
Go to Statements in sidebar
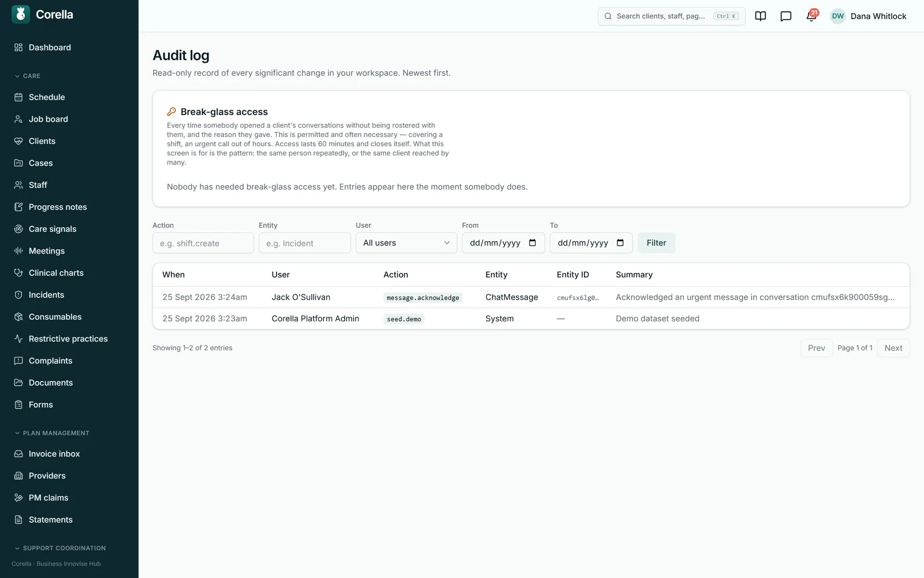pos(69,520)
